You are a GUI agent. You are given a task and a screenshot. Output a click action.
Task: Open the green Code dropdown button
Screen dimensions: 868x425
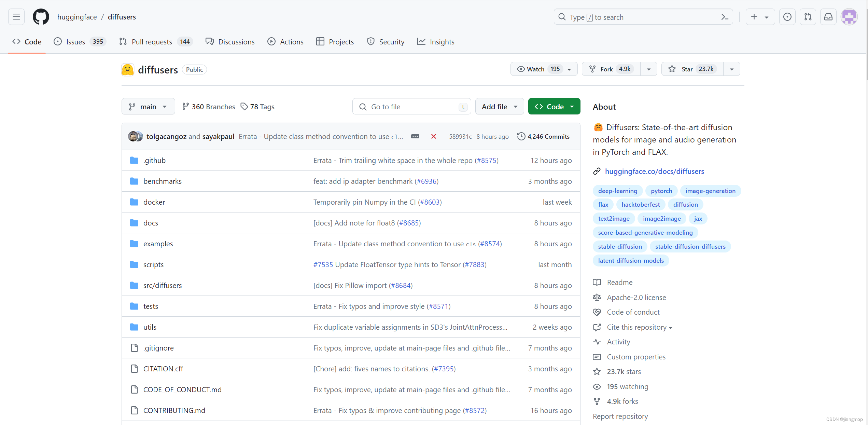click(554, 107)
